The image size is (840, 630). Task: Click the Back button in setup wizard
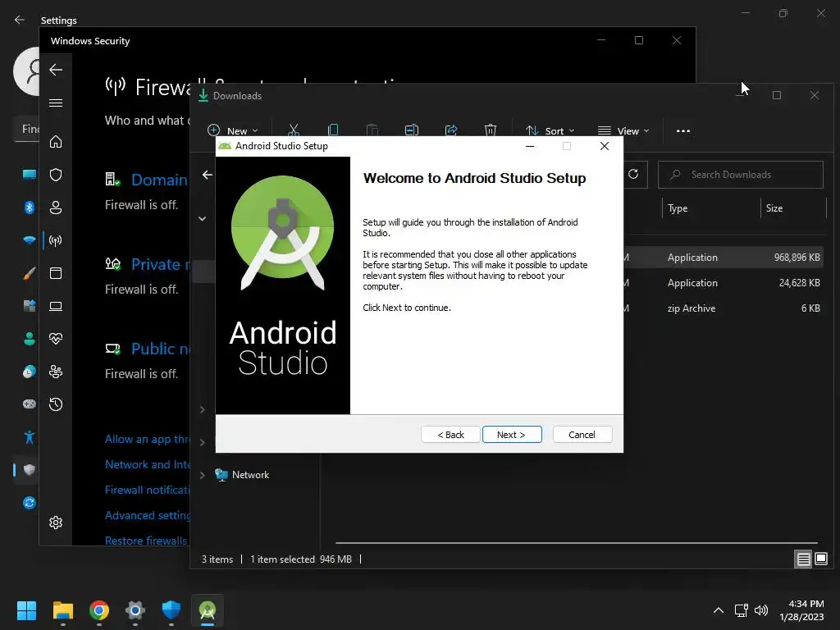click(x=450, y=435)
